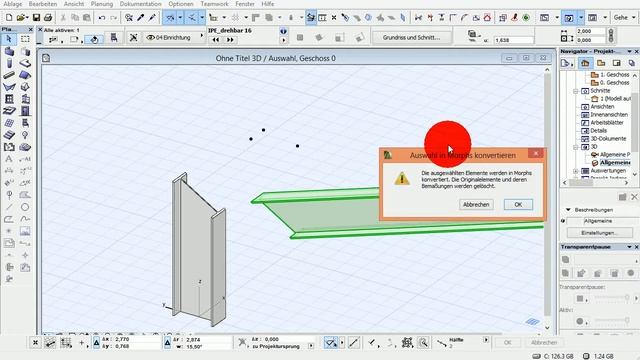Image resolution: width=640 pixels, height=360 pixels.
Task: Click the green circle icon in toolbar
Action: pyautogui.click(x=526, y=18)
